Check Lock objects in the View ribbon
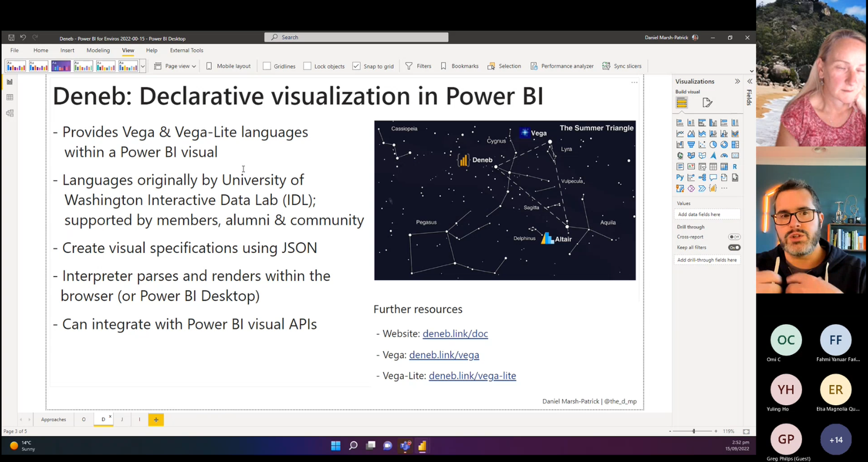Image resolution: width=868 pixels, height=462 pixels. tap(307, 65)
